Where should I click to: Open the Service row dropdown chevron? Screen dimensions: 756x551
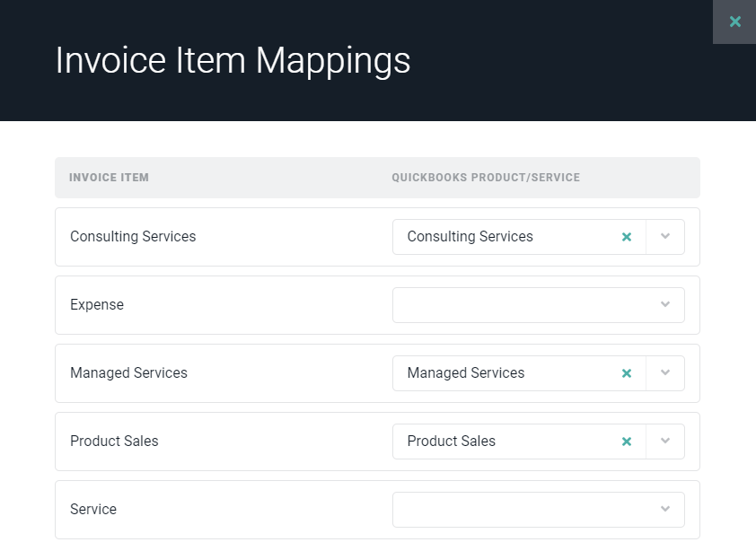click(665, 510)
